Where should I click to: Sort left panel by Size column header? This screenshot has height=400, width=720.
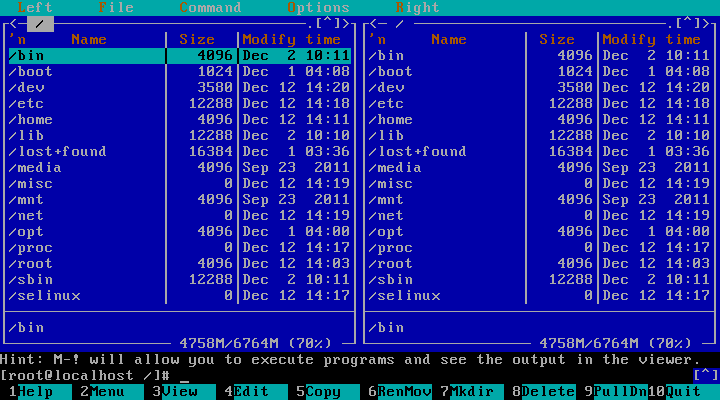click(197, 40)
